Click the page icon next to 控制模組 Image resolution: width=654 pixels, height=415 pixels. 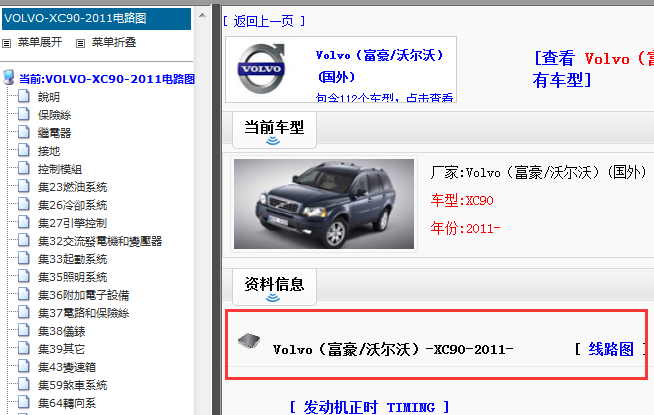tap(24, 168)
